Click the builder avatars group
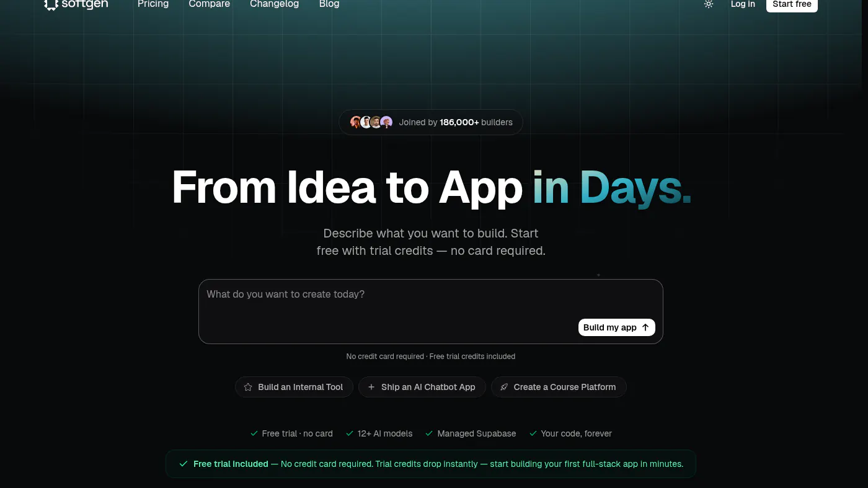Viewport: 868px width, 488px height. coord(371,122)
